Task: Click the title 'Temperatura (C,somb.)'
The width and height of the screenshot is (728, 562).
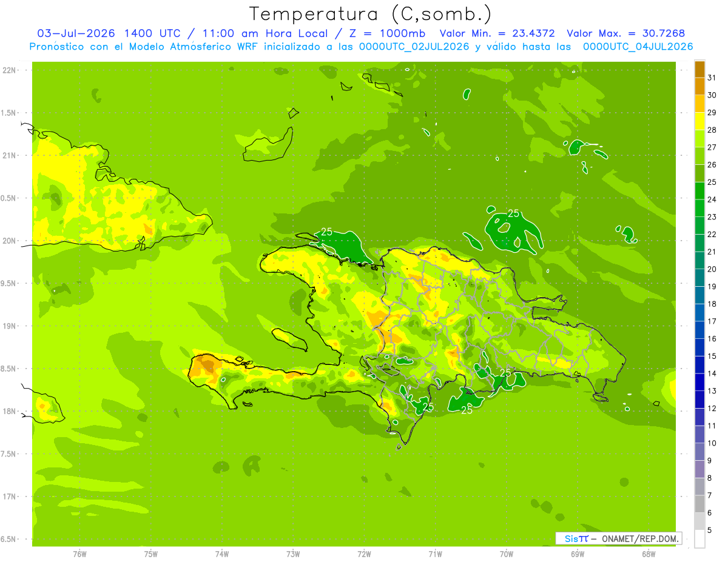Action: coord(370,13)
